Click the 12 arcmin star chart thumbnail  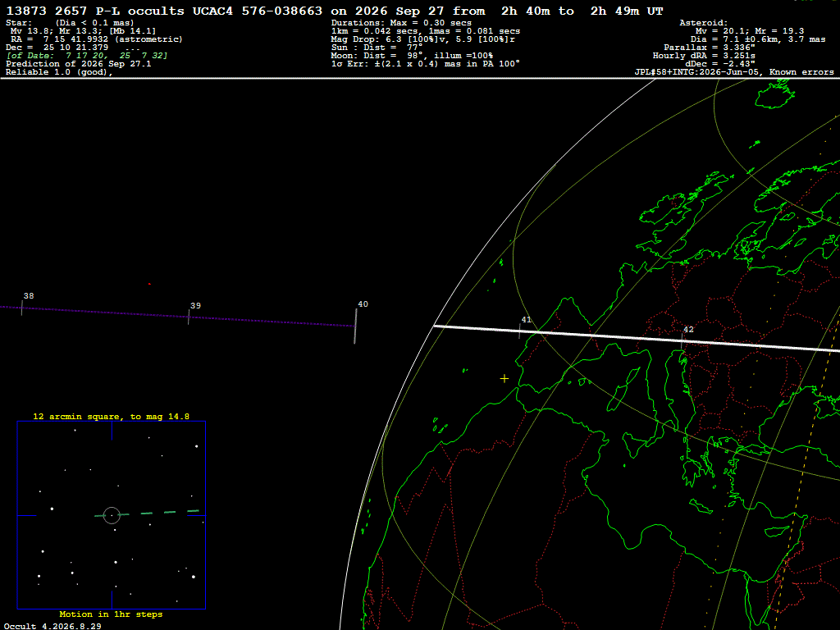112,515
